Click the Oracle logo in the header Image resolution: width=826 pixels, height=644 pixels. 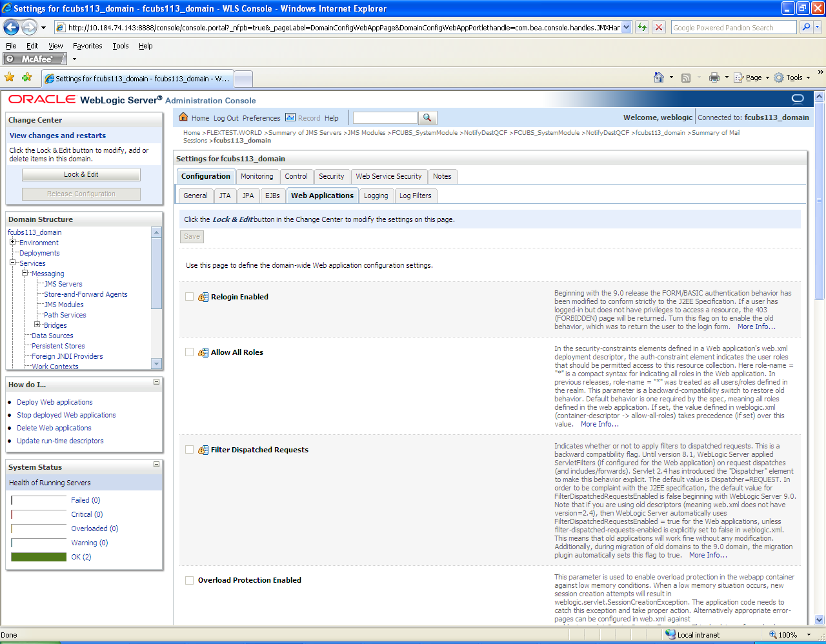42,99
